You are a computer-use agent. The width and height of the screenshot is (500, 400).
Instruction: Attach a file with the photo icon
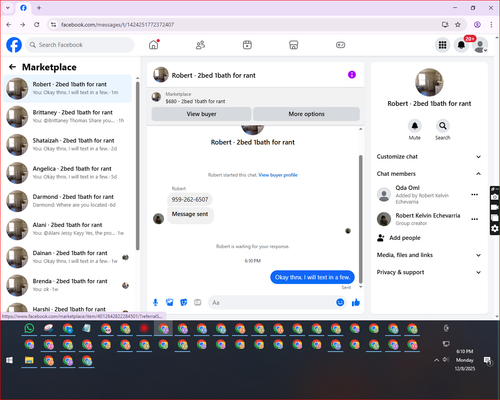[170, 302]
